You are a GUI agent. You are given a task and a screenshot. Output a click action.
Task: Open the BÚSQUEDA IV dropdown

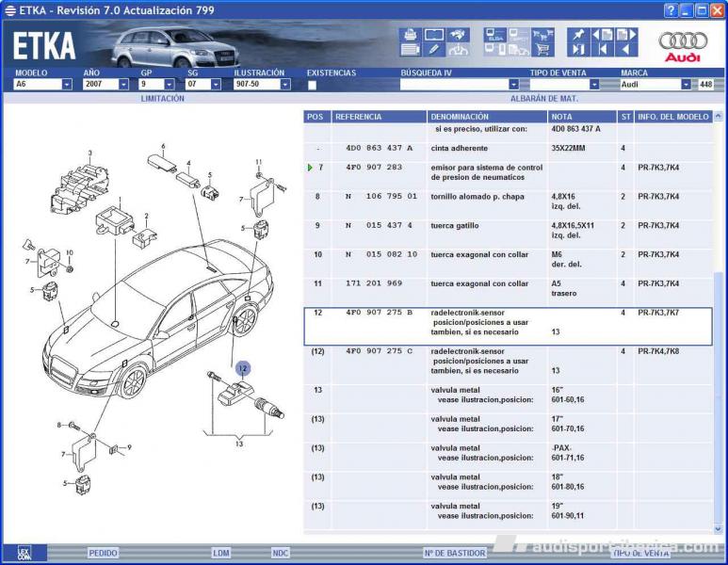tap(513, 84)
